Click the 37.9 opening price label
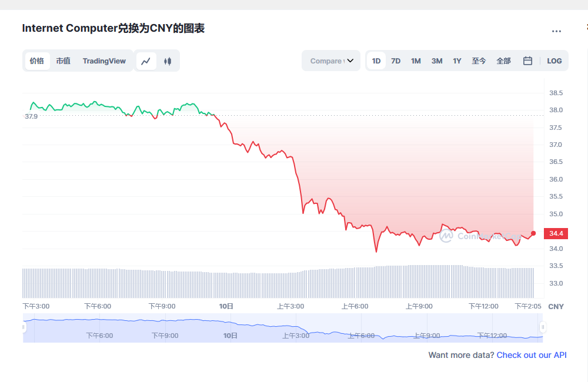The image size is (588, 382). pos(31,116)
